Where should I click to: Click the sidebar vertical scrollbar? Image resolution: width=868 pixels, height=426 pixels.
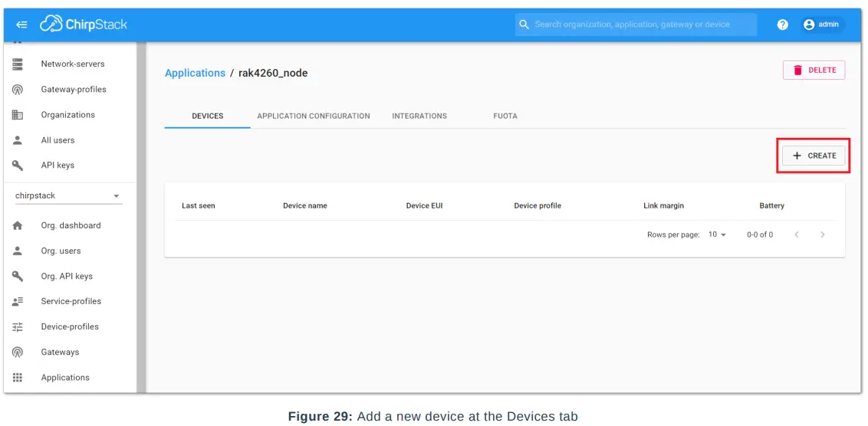(x=141, y=217)
